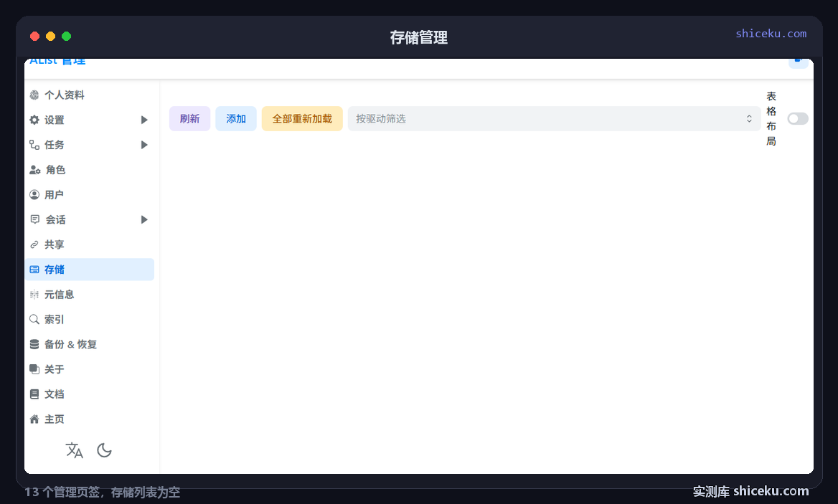Image resolution: width=838 pixels, height=504 pixels.
Task: Open the 元信息 page
Action: coord(89,294)
